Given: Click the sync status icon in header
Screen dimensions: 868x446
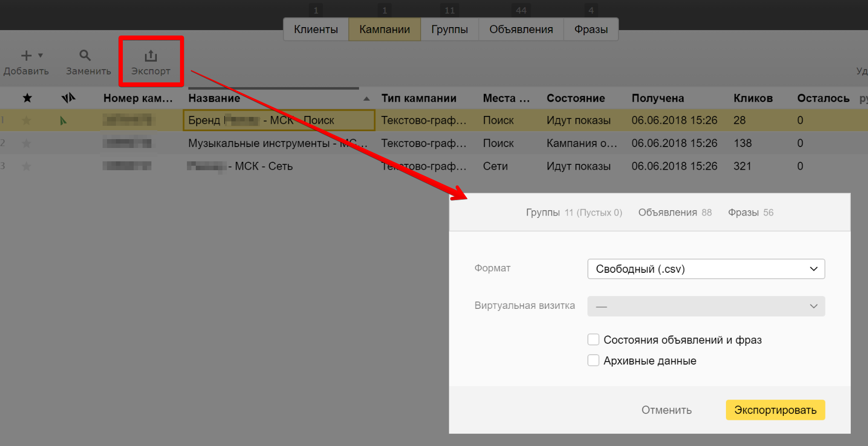Looking at the screenshot, I should click(68, 98).
